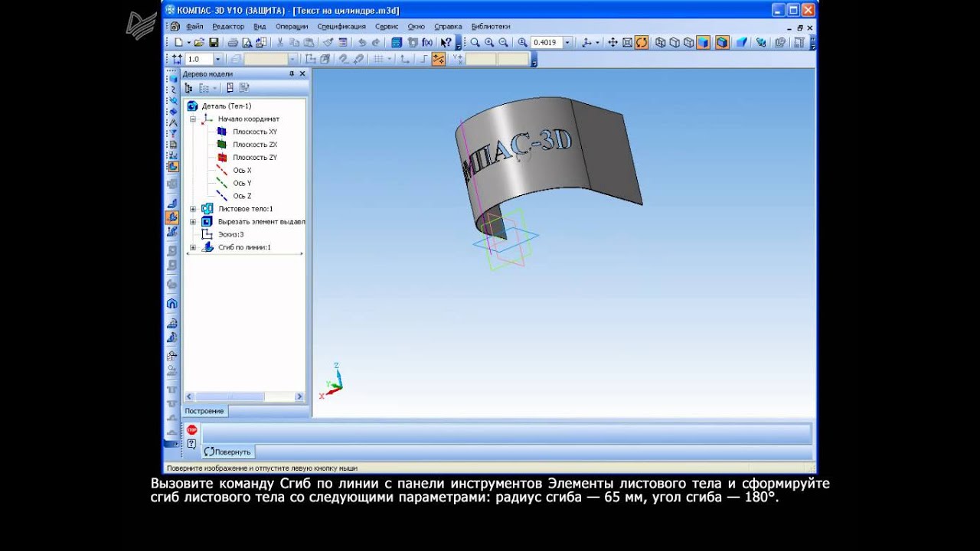Close the Дерево модели panel
980x551 pixels.
click(x=302, y=73)
